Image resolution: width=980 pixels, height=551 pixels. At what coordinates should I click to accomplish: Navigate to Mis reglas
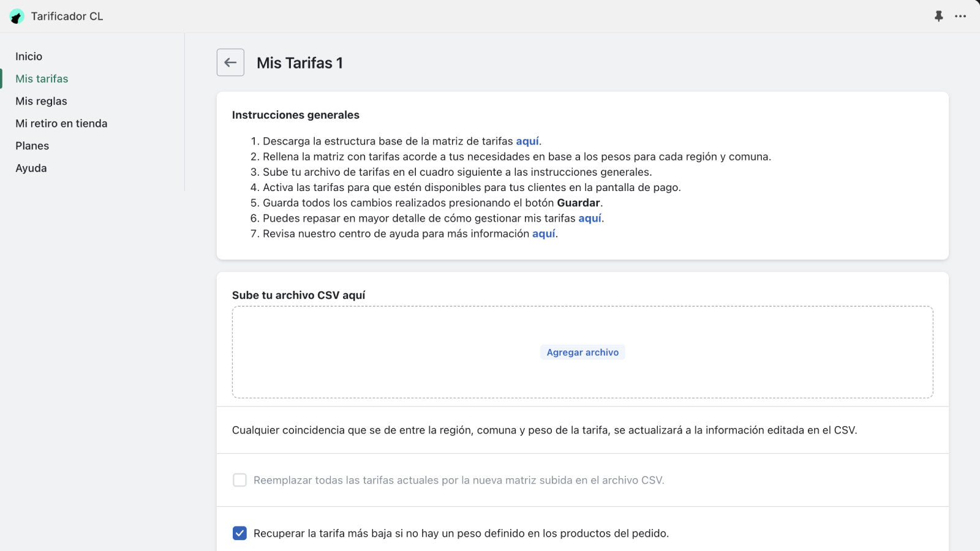click(x=41, y=101)
